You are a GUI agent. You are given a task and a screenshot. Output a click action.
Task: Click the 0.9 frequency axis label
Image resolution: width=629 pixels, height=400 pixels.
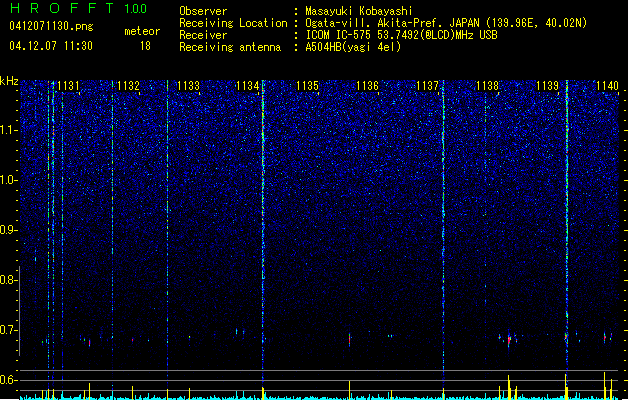[8, 230]
